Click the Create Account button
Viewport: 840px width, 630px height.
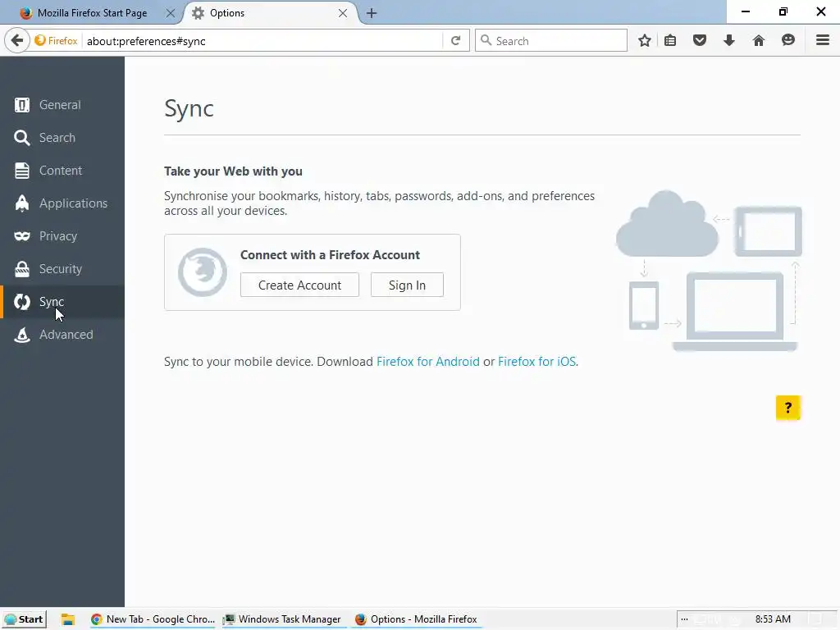[299, 285]
